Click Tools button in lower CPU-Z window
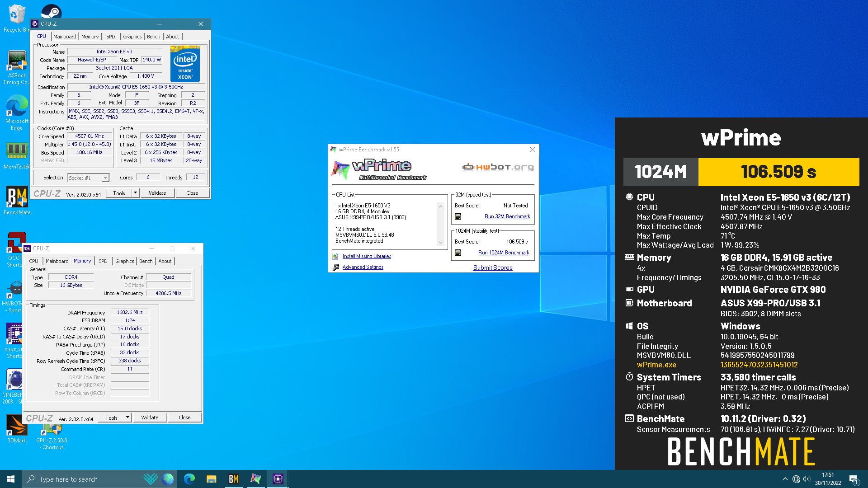This screenshot has width=868, height=488. pos(111,418)
